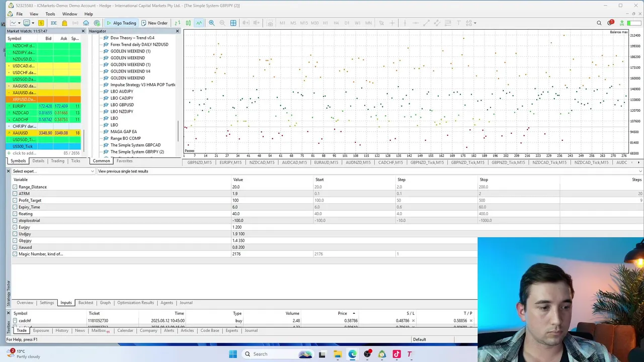The width and height of the screenshot is (644, 362).
Task: Open the Journal tab in Strategy Tester
Action: click(x=186, y=303)
